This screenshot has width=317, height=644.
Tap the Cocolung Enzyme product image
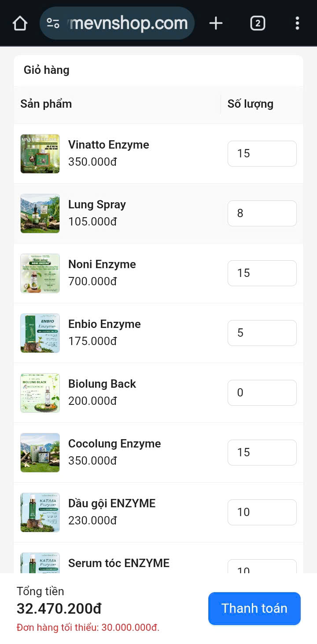pos(40,453)
